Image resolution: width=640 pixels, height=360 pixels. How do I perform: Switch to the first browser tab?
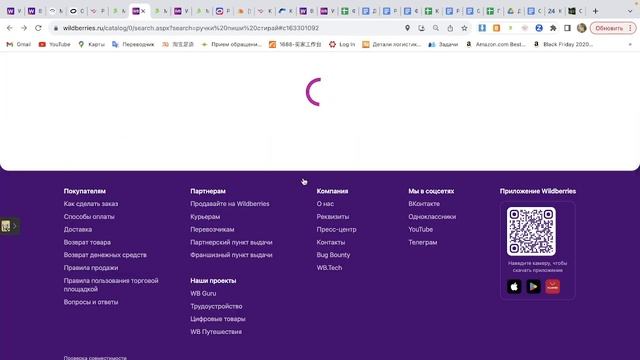pyautogui.click(x=13, y=11)
